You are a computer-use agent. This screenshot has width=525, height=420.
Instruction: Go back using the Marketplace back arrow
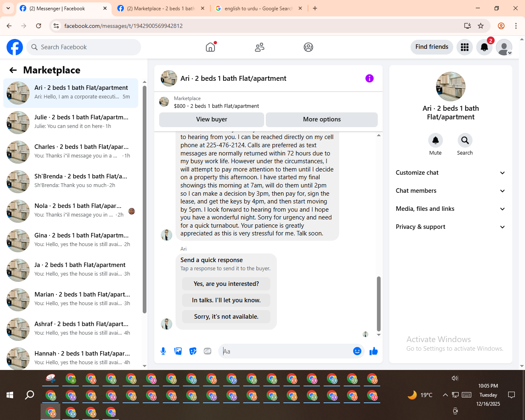(13, 70)
